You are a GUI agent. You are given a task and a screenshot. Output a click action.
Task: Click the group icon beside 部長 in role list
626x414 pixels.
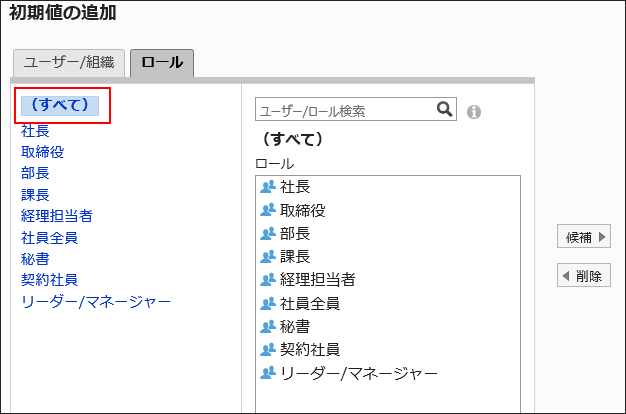pos(268,233)
